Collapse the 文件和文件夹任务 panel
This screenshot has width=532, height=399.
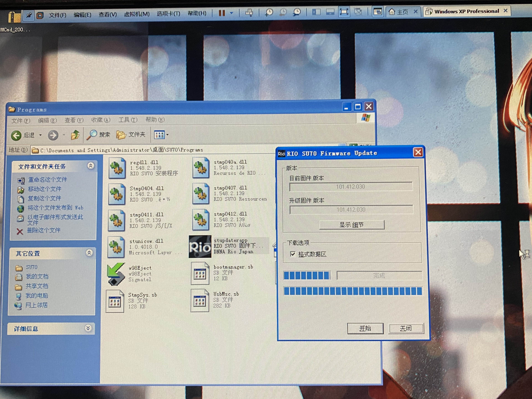tap(90, 165)
